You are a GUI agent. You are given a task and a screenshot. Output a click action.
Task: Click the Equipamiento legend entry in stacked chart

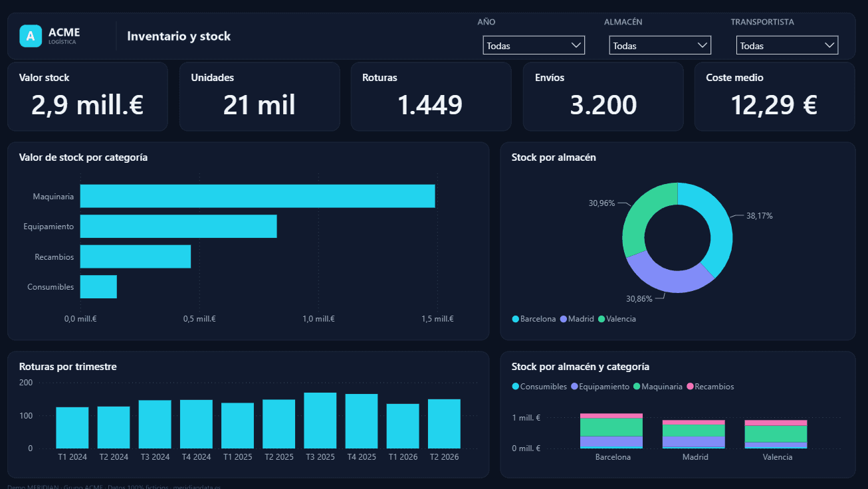pos(600,387)
